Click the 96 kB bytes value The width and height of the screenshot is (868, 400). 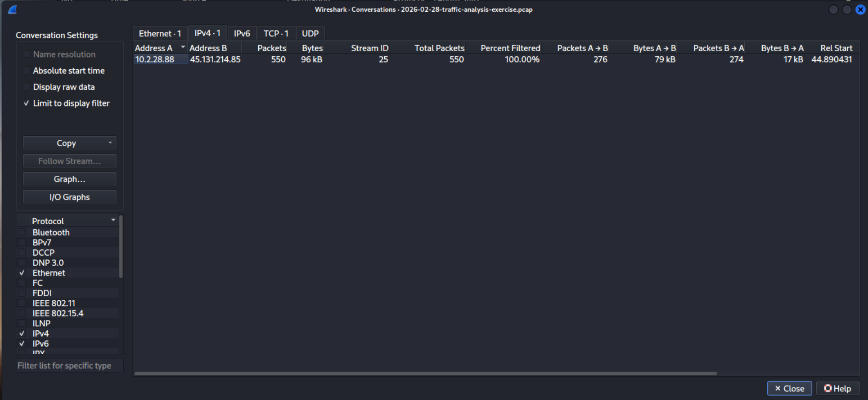pyautogui.click(x=311, y=59)
